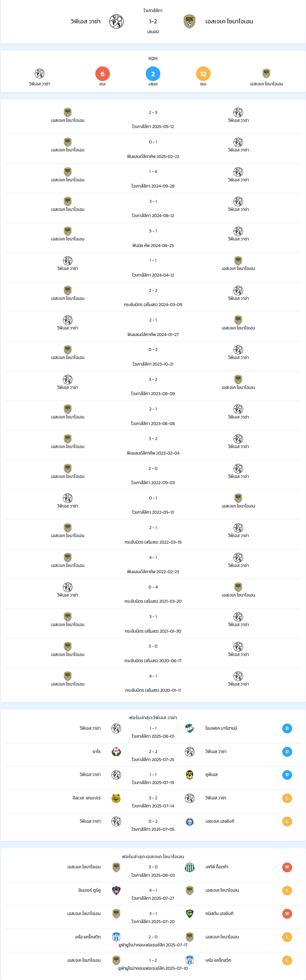Click L badge for Inter Turku match
Image resolution: width=306 pixels, height=980 pixels.
287,890
